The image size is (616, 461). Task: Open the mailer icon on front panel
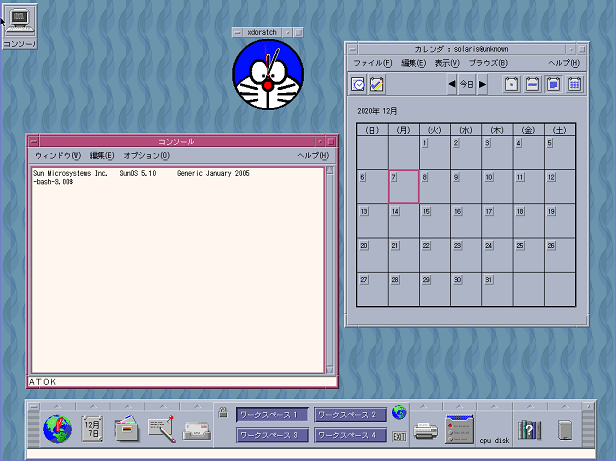196,431
